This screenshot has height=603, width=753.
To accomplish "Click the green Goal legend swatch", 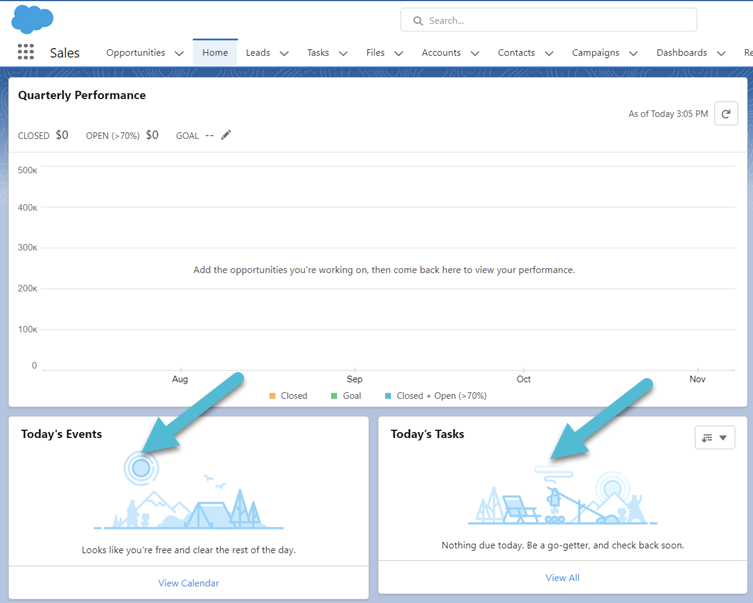I will pyautogui.click(x=334, y=396).
